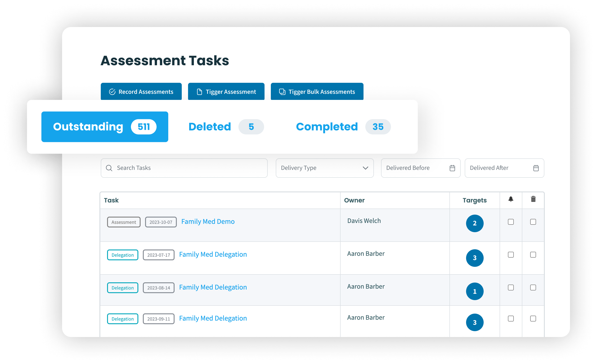Open the Delivery Type dropdown
The width and height of the screenshot is (597, 364).
pyautogui.click(x=324, y=168)
